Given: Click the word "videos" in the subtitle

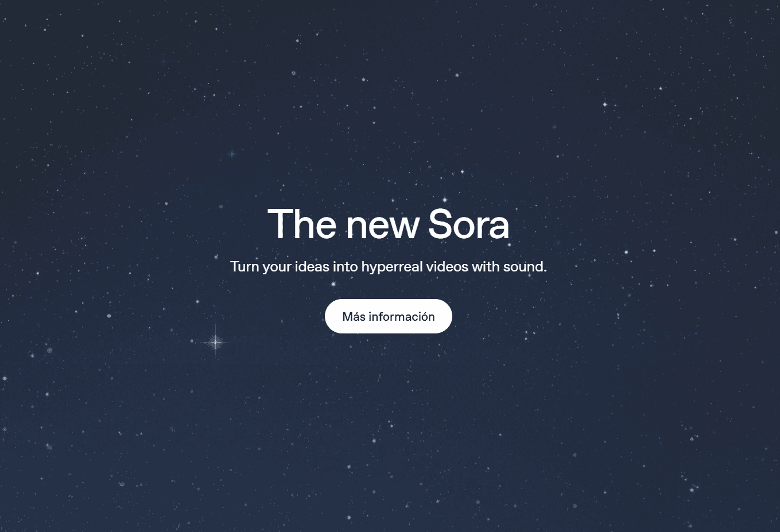Looking at the screenshot, I should (x=447, y=267).
